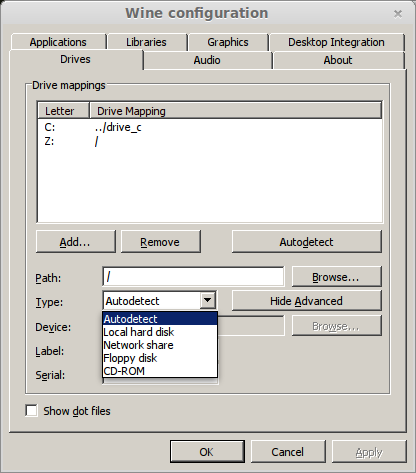
Task: Confirm with the OK button
Action: click(207, 452)
